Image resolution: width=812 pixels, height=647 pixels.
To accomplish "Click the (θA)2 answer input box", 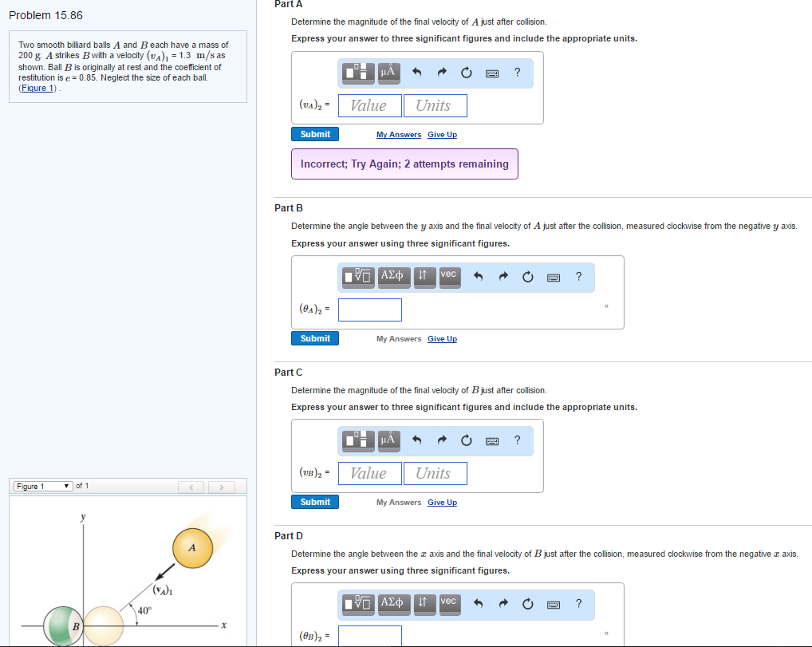I will [369, 310].
